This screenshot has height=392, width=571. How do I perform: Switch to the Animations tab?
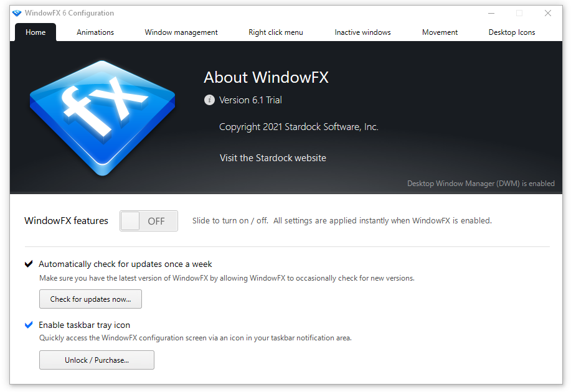coord(95,32)
